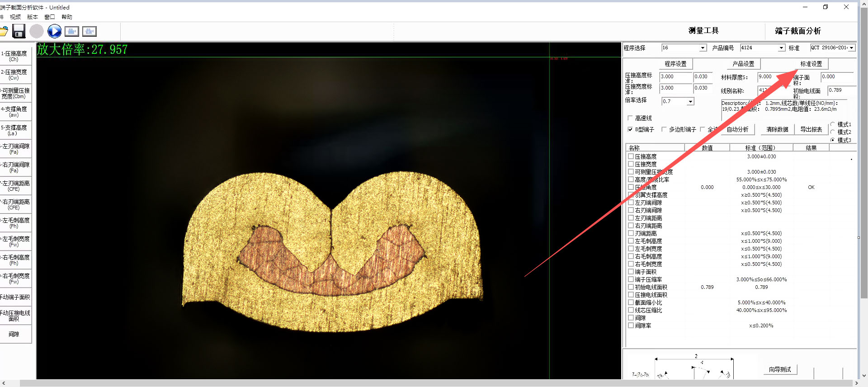The height and width of the screenshot is (387, 868).
Task: Select the 压接宽度 (Cw) measurement tool
Action: click(x=14, y=75)
